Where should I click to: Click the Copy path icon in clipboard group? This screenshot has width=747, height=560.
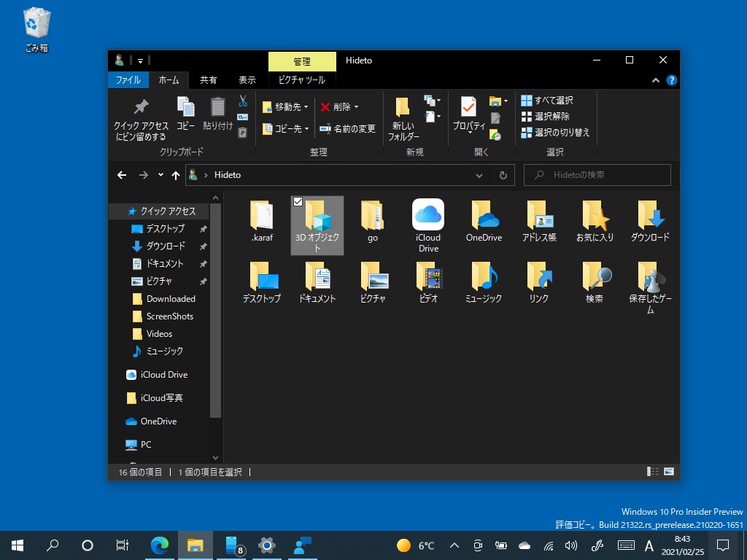[242, 117]
